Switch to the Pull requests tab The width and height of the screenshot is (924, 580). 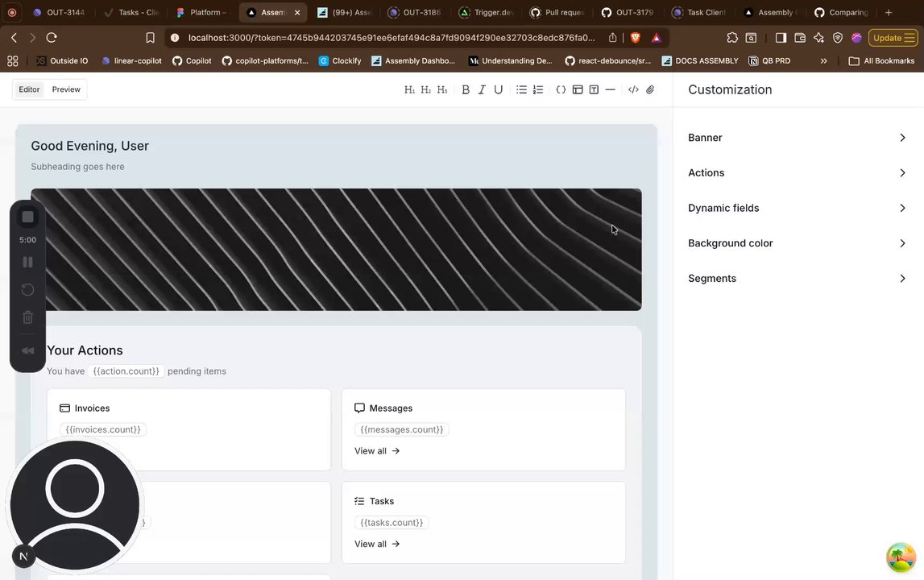(557, 12)
